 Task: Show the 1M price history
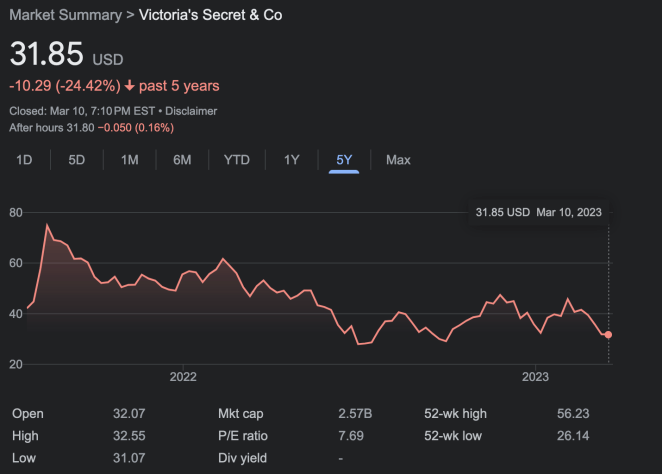129,160
